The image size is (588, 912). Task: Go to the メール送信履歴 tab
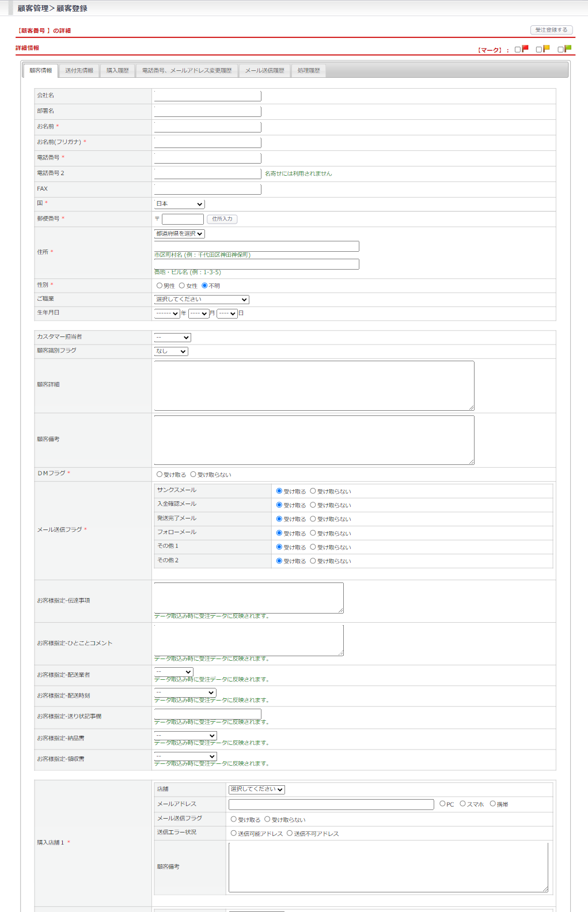264,71
